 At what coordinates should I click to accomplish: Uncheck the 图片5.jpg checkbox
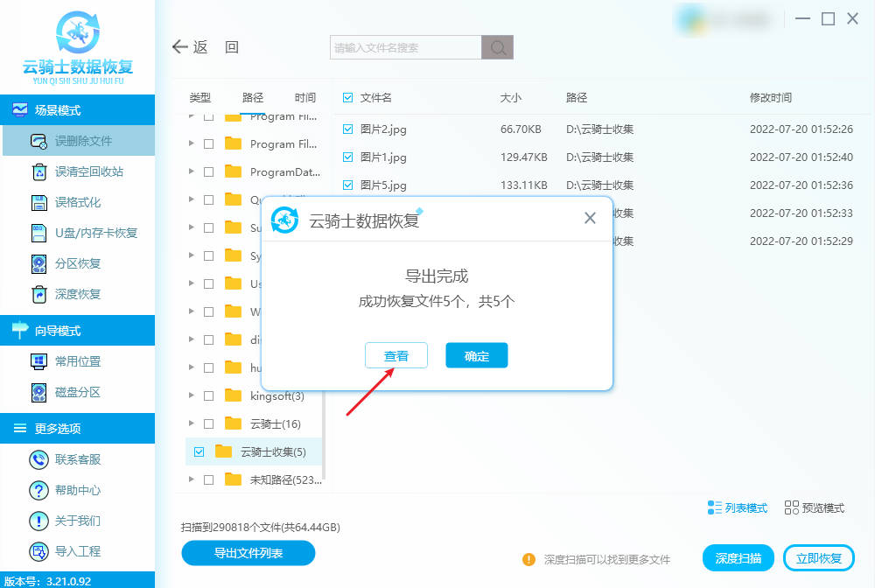click(x=347, y=185)
